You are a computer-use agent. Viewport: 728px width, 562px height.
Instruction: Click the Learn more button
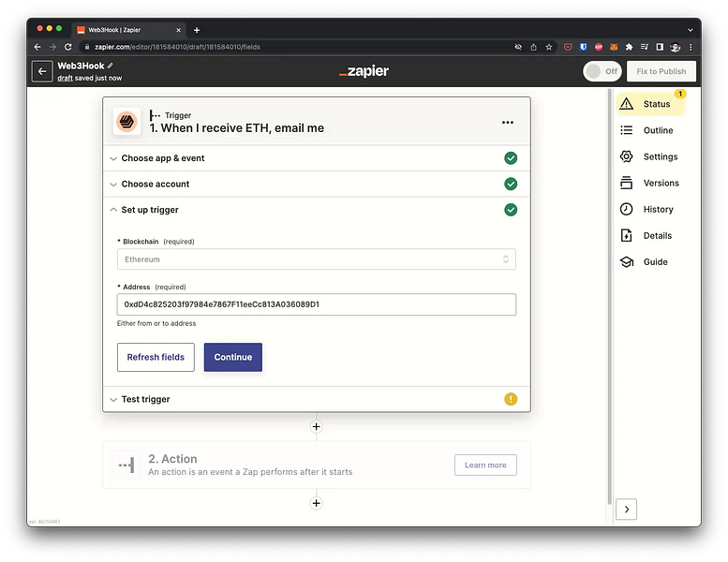click(485, 465)
